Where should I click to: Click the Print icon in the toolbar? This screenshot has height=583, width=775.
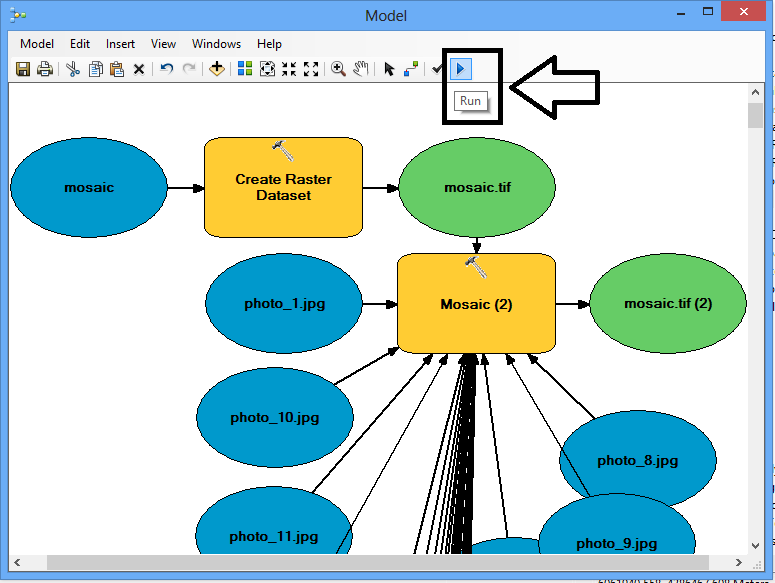(44, 69)
